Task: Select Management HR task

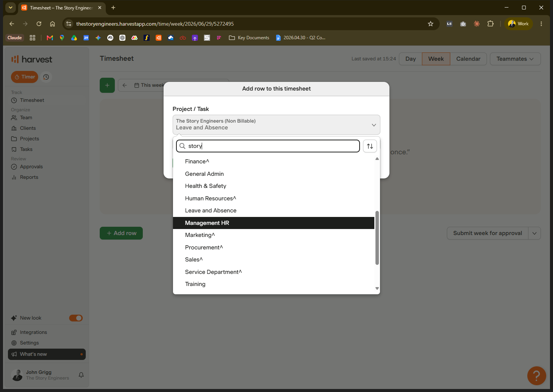Action: [x=273, y=223]
